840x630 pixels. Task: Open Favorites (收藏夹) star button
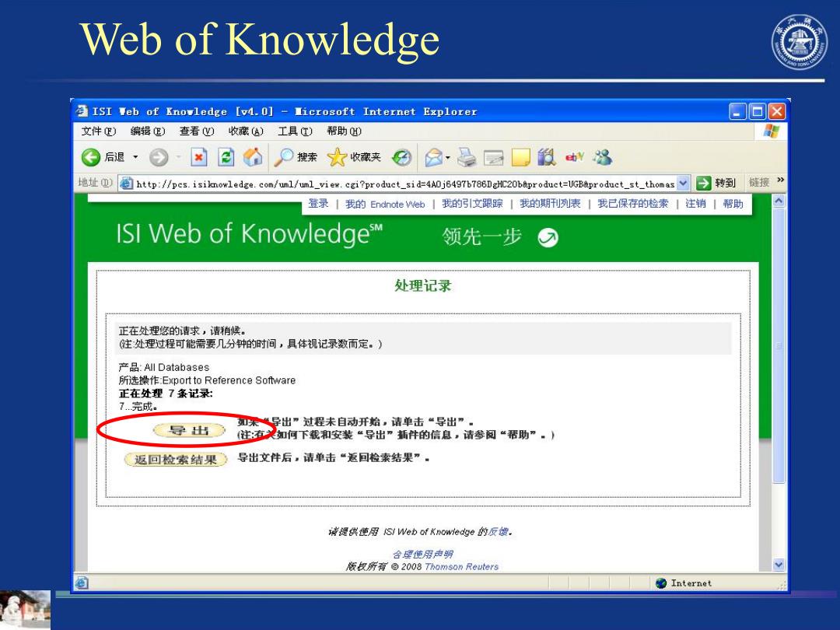(354, 157)
